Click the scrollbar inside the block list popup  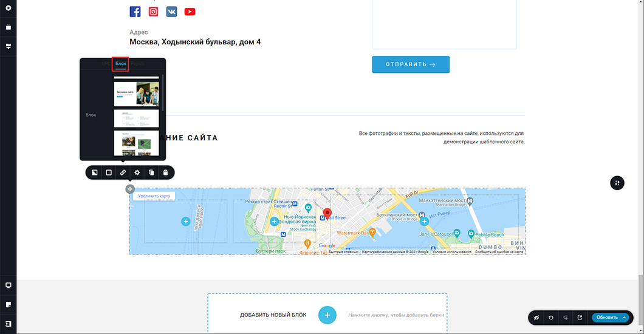(x=163, y=93)
